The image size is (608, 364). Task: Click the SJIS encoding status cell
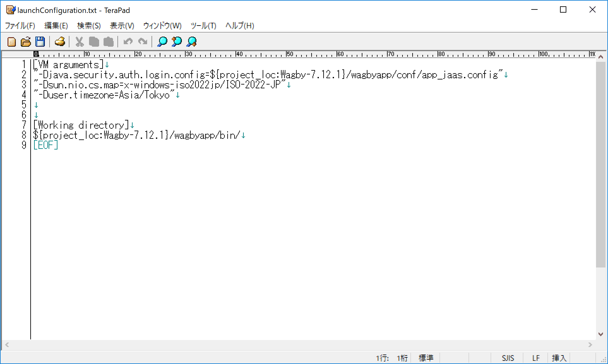click(x=508, y=358)
